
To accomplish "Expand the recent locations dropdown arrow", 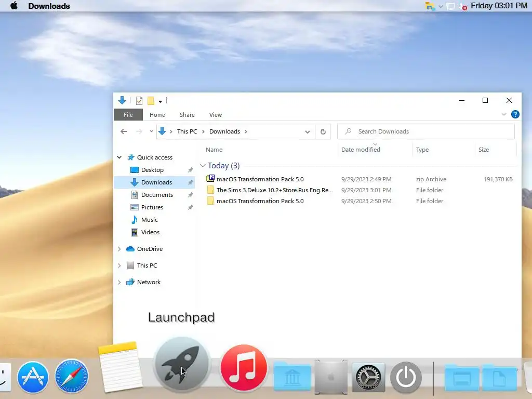I will click(x=151, y=131).
